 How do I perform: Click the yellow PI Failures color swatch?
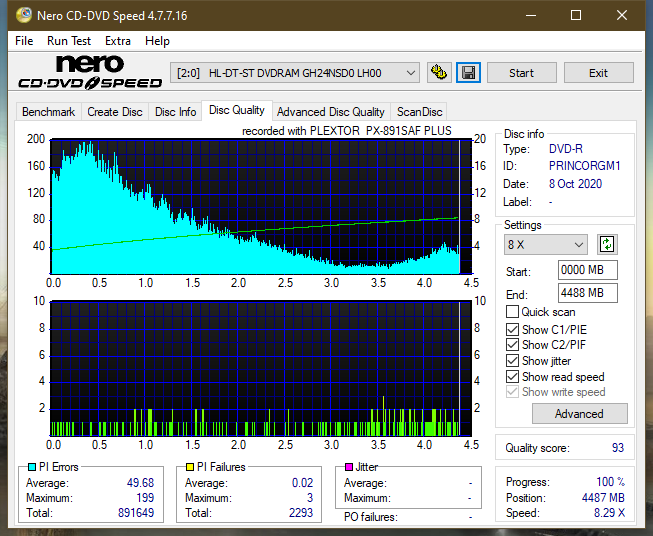190,467
